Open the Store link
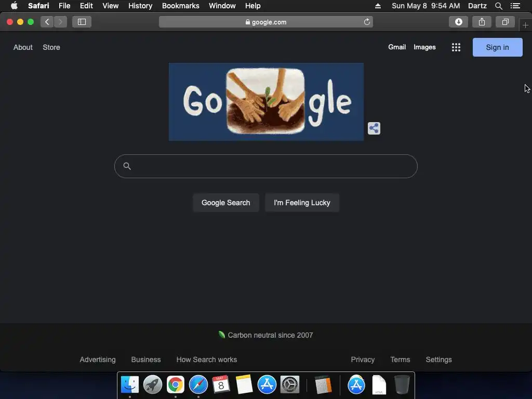The width and height of the screenshot is (532, 399). (x=51, y=47)
